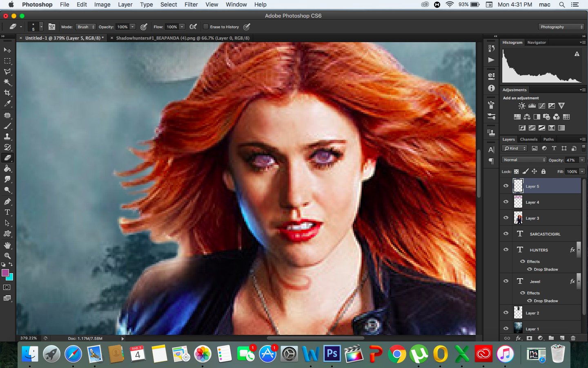This screenshot has height=368, width=588.
Task: Toggle visibility of SARCASTICIGIRL text layer
Action: (506, 233)
